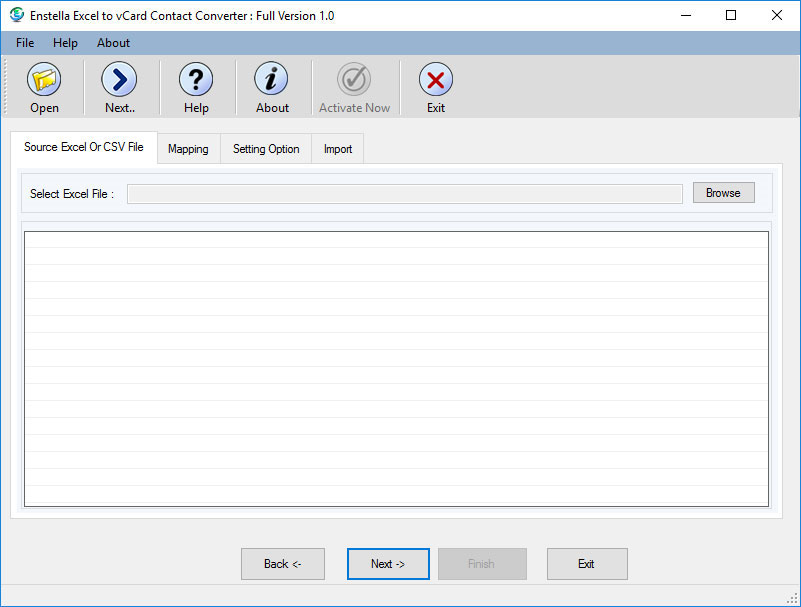Click the blue Next arrow toolbar icon

(x=119, y=80)
